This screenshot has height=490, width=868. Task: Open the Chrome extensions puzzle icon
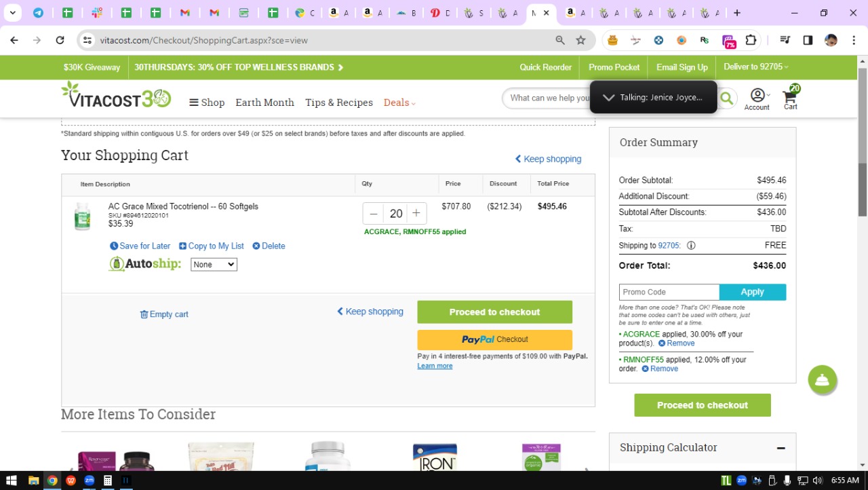point(751,40)
